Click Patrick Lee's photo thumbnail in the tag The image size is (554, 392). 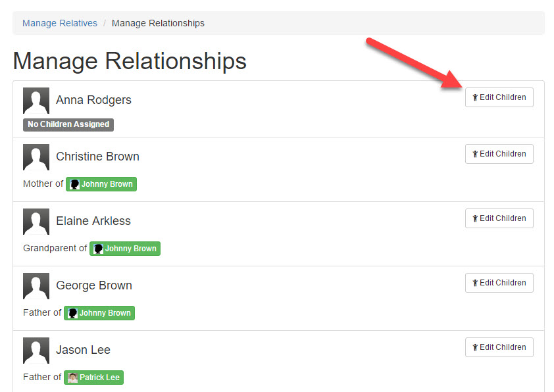tap(72, 378)
